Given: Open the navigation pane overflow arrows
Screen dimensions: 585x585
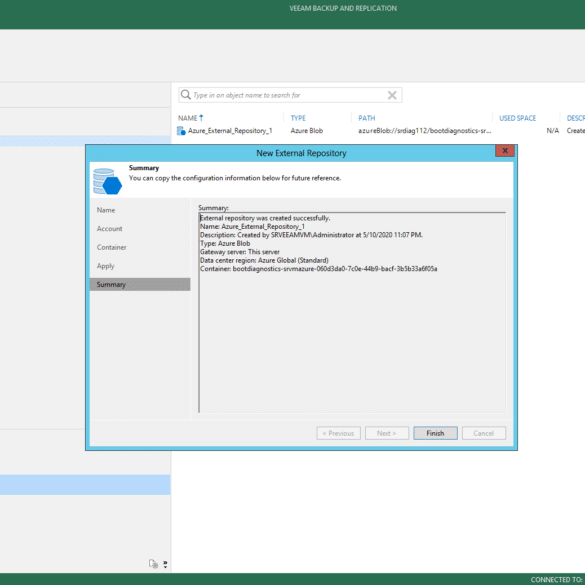Looking at the screenshot, I should pos(165,564).
